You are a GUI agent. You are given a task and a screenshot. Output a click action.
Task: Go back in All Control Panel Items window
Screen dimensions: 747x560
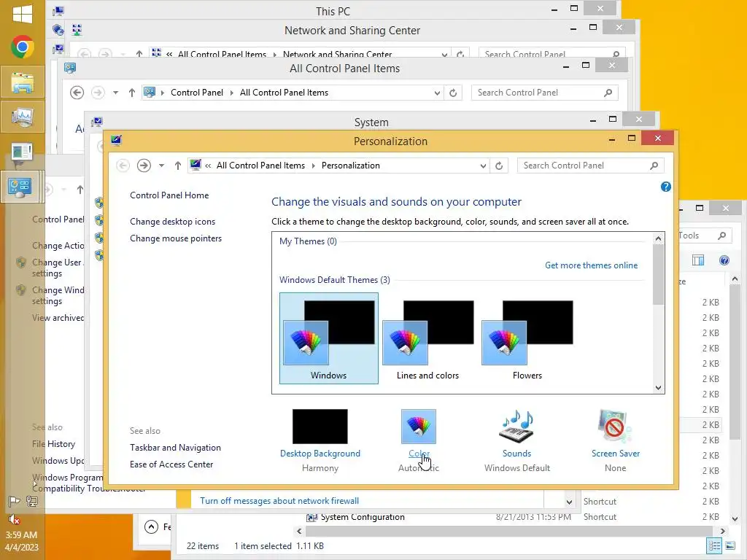tap(77, 93)
